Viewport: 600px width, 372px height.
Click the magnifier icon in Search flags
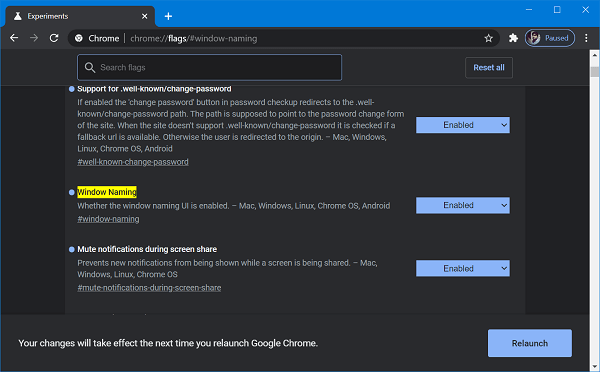(x=90, y=67)
